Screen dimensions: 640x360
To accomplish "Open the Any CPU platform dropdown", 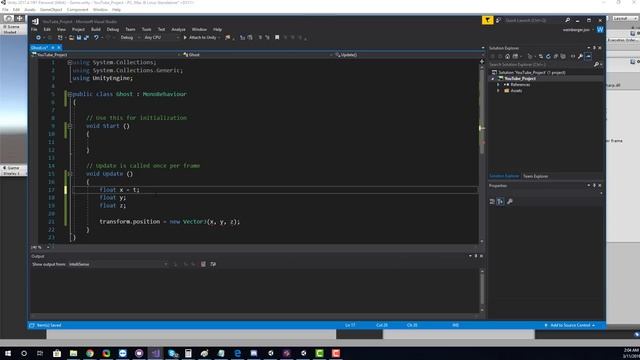I will 162,38.
